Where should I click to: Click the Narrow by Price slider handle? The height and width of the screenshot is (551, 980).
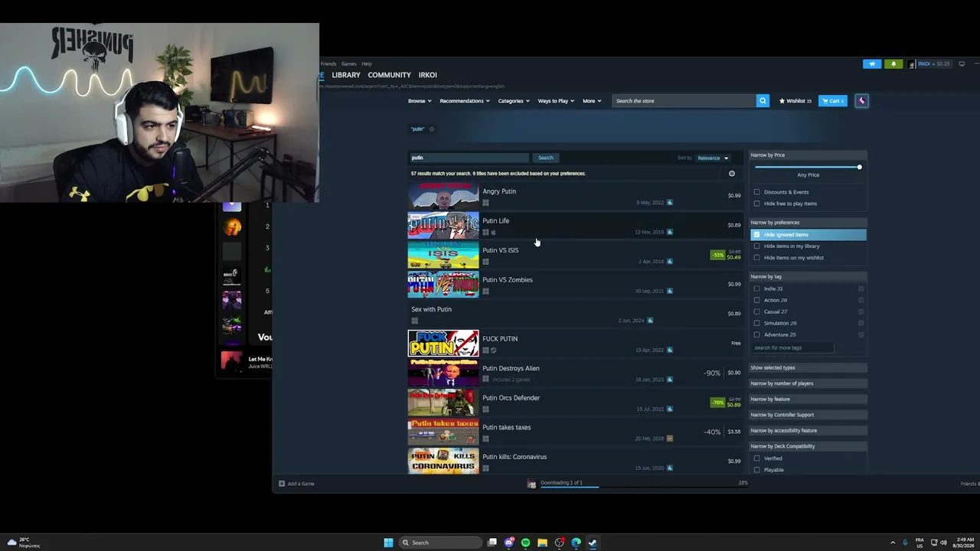point(859,167)
